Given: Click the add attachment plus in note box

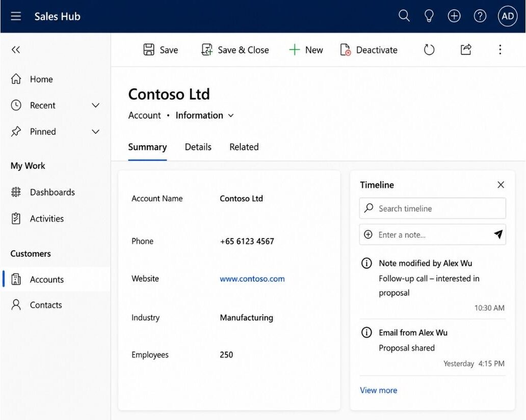Looking at the screenshot, I should 368,235.
